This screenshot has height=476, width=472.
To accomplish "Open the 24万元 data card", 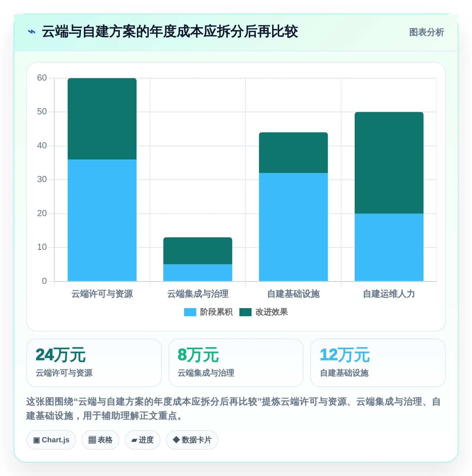I will [94, 363].
